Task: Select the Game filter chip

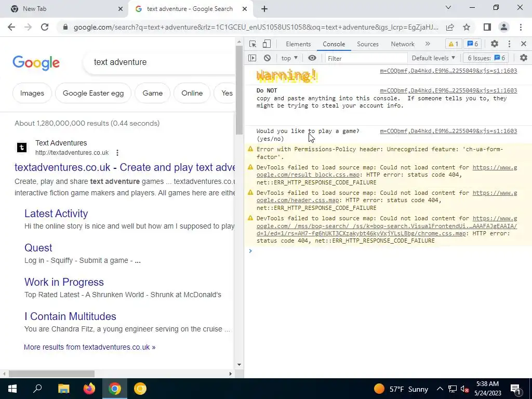Action: tap(152, 93)
